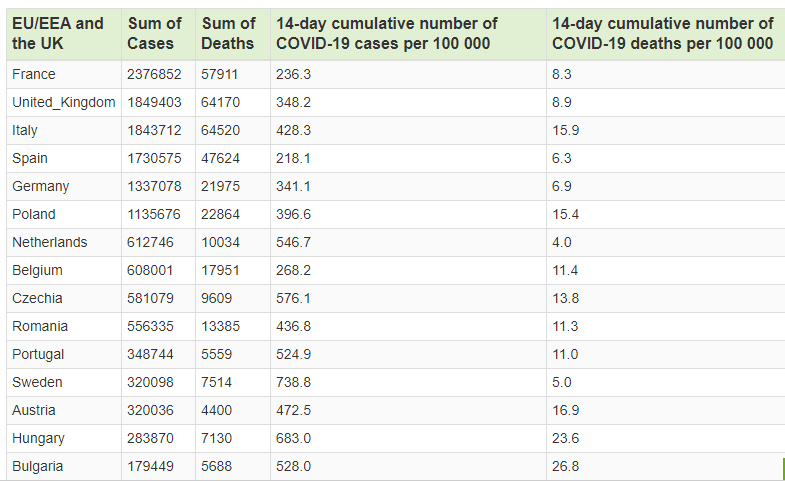
Task: Select the "Sum of Deaths" column header
Action: pos(228,33)
